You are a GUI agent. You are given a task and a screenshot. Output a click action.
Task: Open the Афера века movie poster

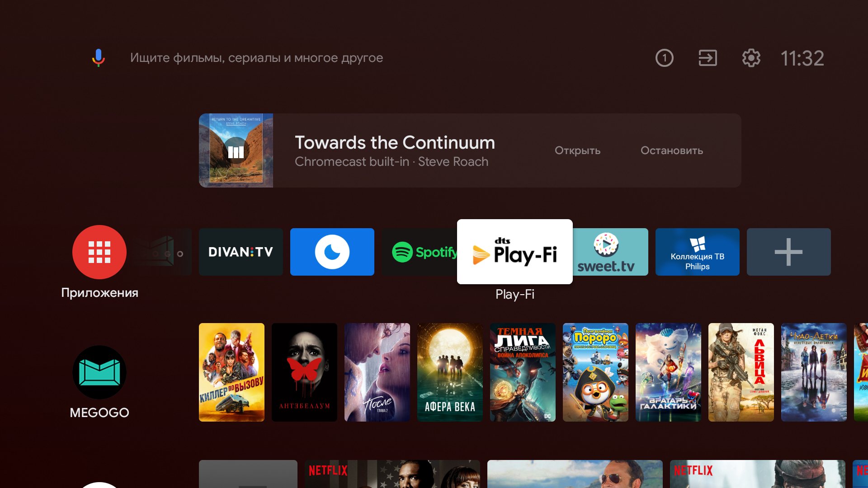(x=450, y=372)
